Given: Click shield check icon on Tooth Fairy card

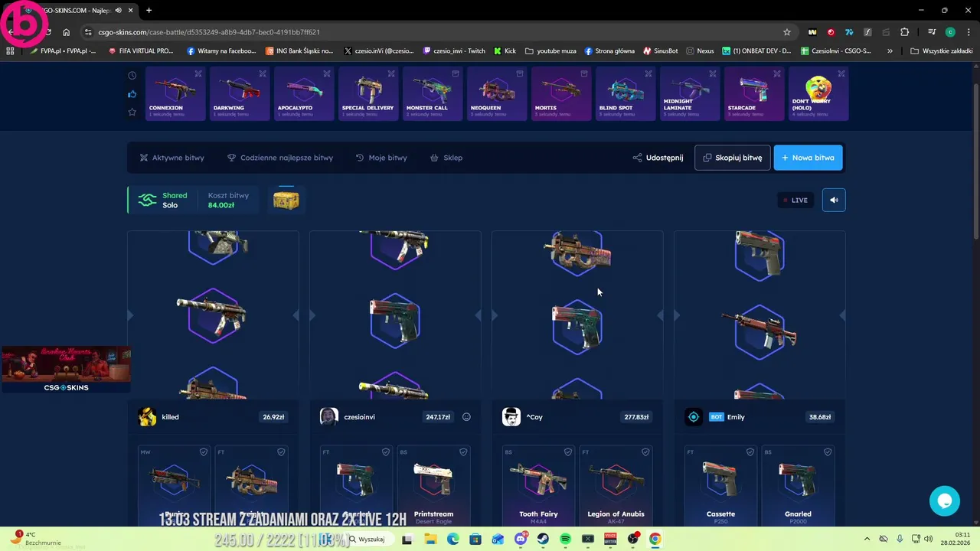Looking at the screenshot, I should point(569,452).
